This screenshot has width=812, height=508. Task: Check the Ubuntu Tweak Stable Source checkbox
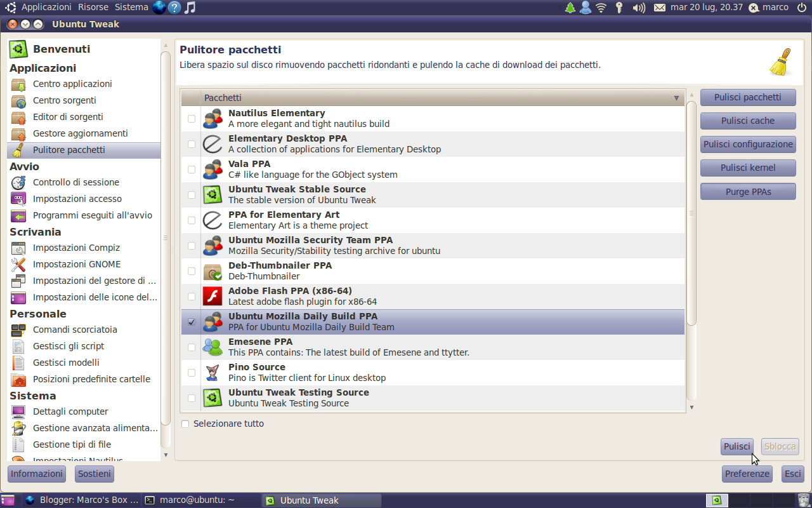click(x=192, y=195)
